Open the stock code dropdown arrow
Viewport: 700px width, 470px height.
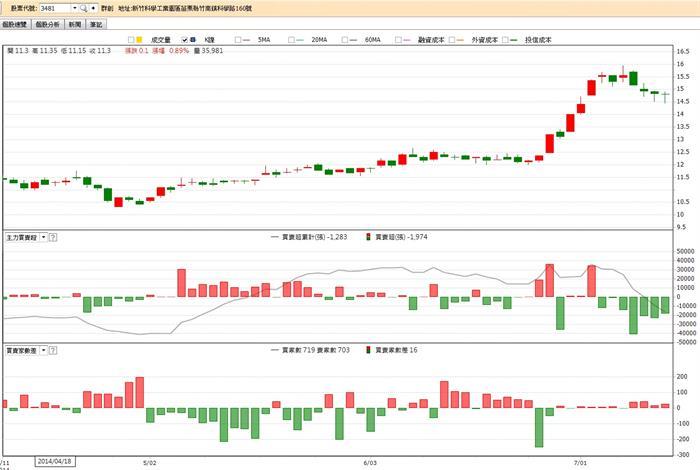click(x=73, y=7)
